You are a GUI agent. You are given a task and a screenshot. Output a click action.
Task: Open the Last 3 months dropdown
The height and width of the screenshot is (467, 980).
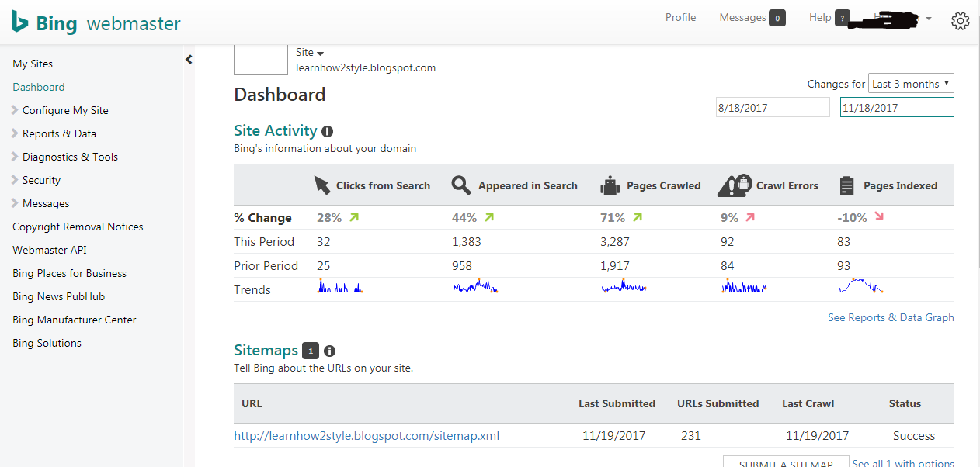[x=910, y=83]
